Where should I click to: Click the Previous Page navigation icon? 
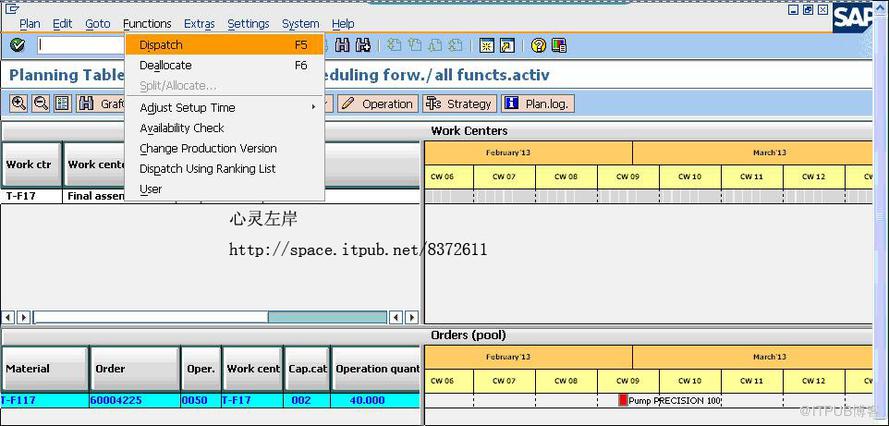[415, 45]
